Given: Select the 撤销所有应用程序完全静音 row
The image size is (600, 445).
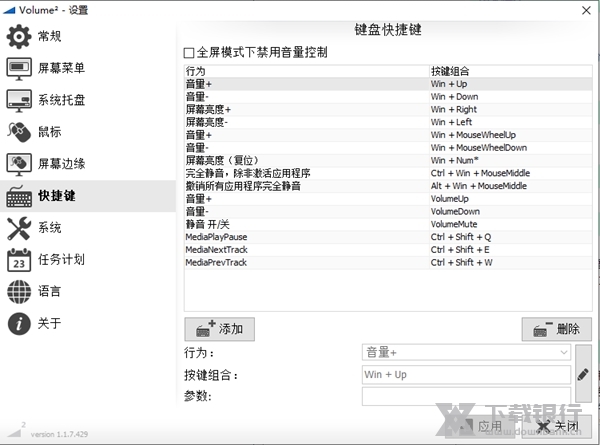Looking at the screenshot, I should tap(388, 186).
